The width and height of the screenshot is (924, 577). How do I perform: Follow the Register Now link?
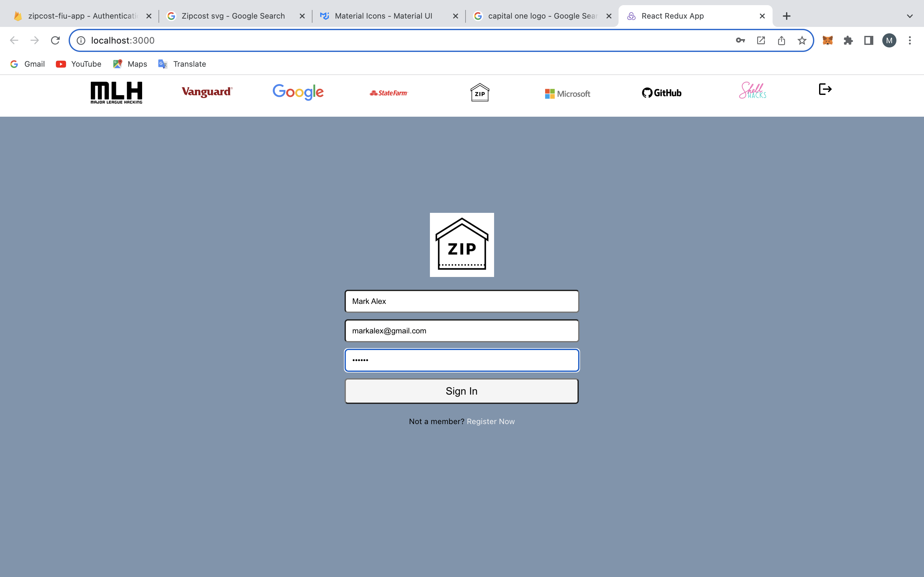(x=490, y=421)
